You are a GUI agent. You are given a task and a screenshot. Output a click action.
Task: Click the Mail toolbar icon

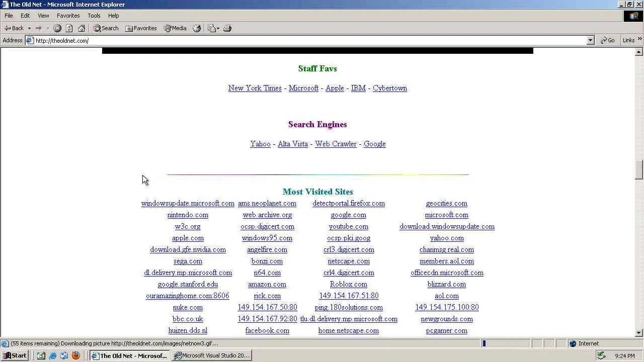213,28
